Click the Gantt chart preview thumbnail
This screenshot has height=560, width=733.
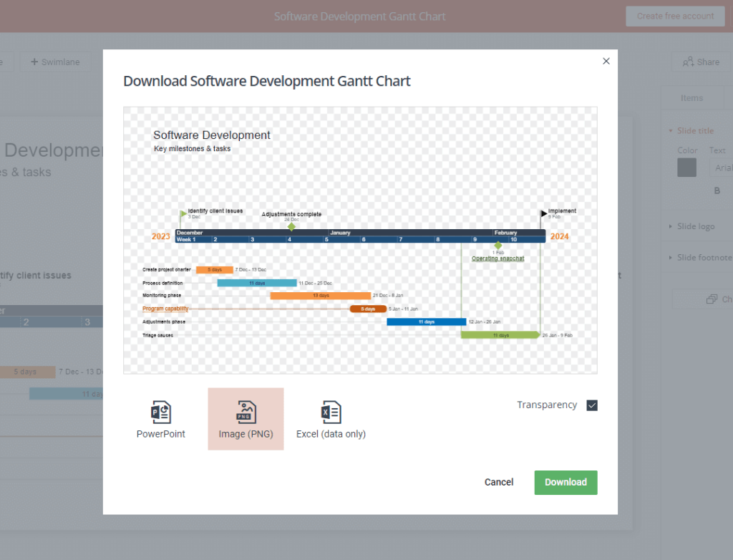pos(360,240)
